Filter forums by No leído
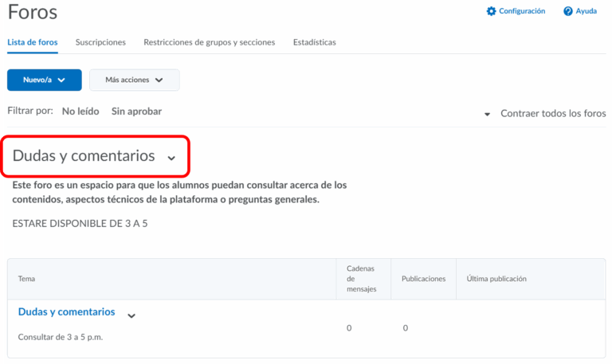This screenshot has height=364, width=612. coord(80,112)
